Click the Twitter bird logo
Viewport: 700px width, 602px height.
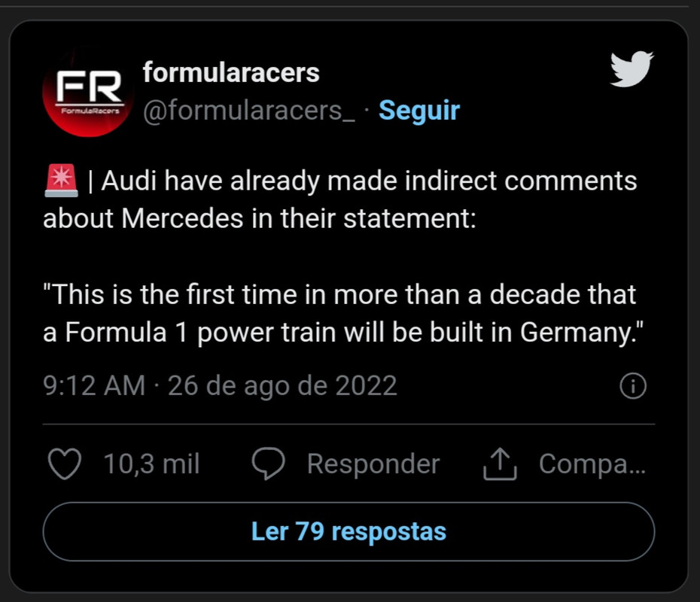coord(632,68)
